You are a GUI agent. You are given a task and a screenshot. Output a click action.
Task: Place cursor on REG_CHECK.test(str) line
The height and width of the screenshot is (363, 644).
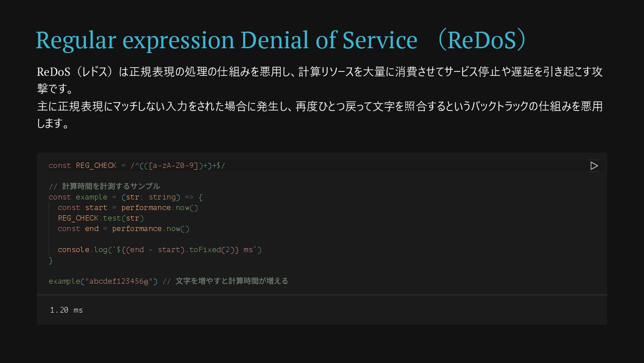[x=101, y=218]
